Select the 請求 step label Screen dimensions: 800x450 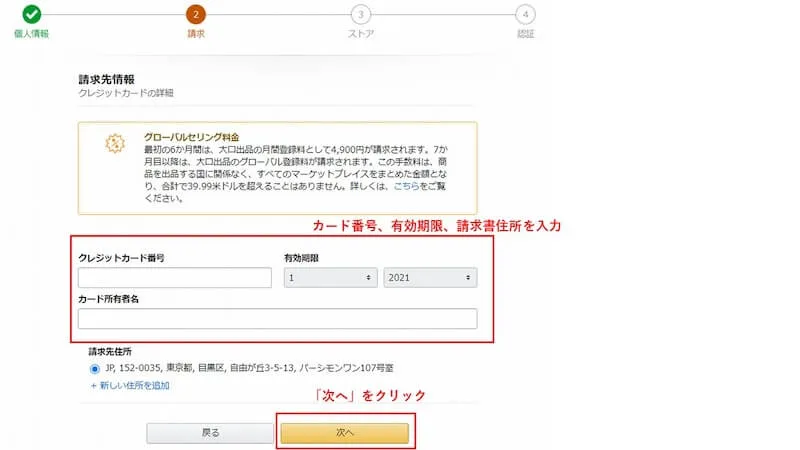[x=196, y=34]
